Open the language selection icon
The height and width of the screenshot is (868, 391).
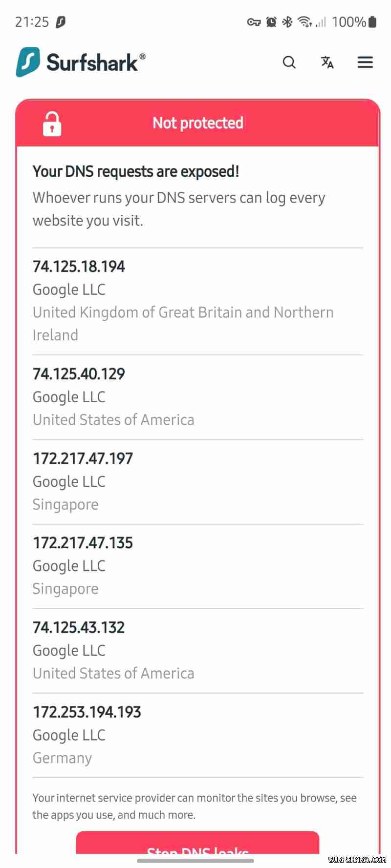[327, 62]
